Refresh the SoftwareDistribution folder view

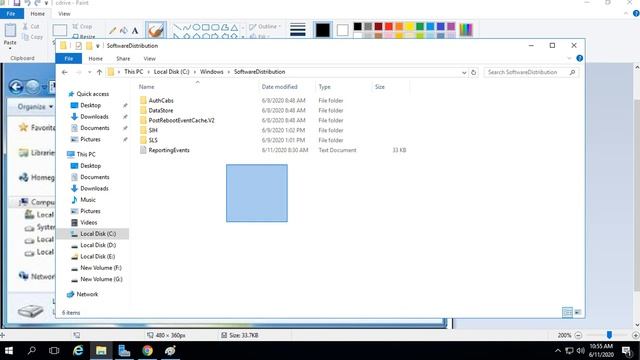click(473, 72)
